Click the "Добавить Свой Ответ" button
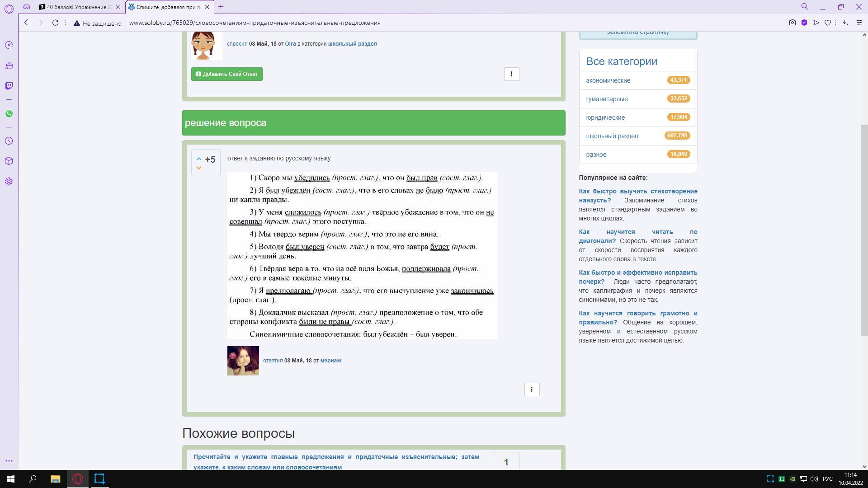The width and height of the screenshot is (868, 488). point(227,74)
